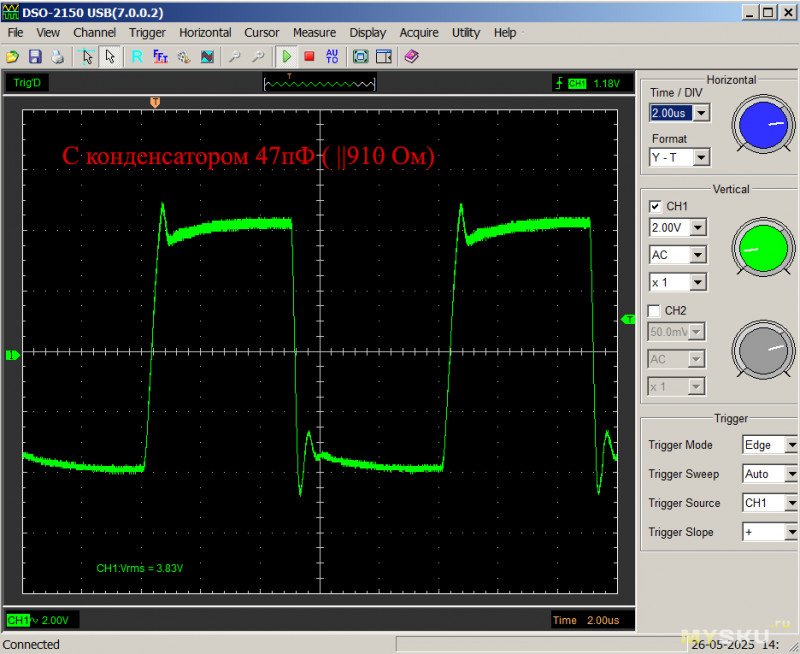The height and width of the screenshot is (654, 800).
Task: Open the FFT function tool
Action: click(x=160, y=57)
